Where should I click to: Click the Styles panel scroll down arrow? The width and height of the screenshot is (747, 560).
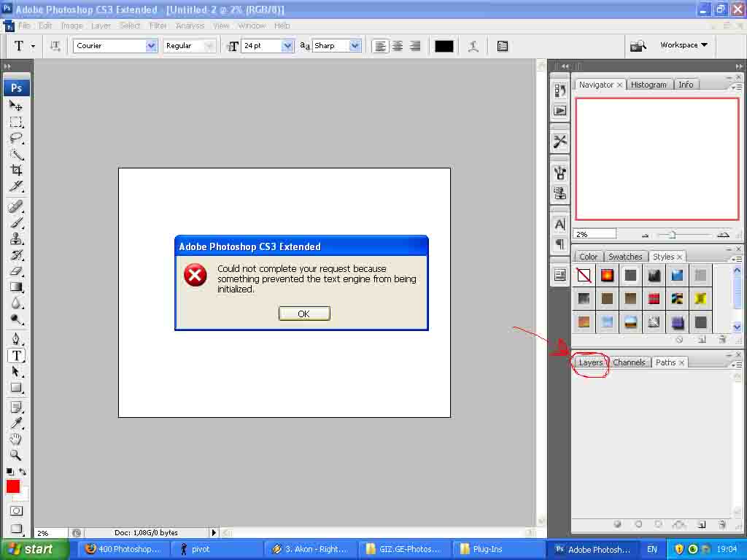[x=737, y=327]
